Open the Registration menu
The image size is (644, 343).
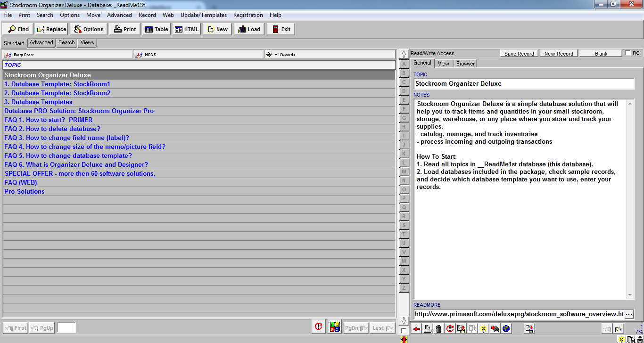click(248, 15)
